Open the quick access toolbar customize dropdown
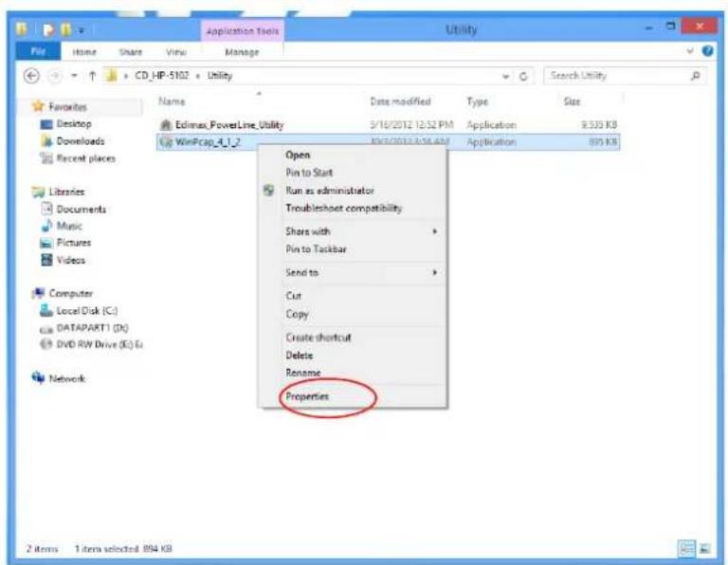Viewport: 728px width, 565px height. pos(82,30)
